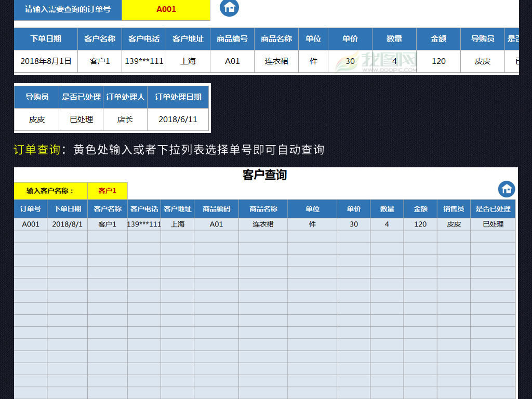Click the 已处理 status cell

pyautogui.click(x=82, y=119)
